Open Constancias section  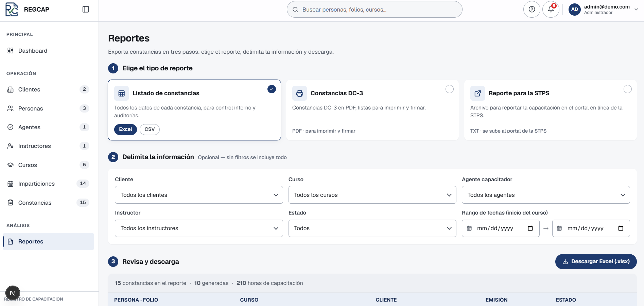48,203
